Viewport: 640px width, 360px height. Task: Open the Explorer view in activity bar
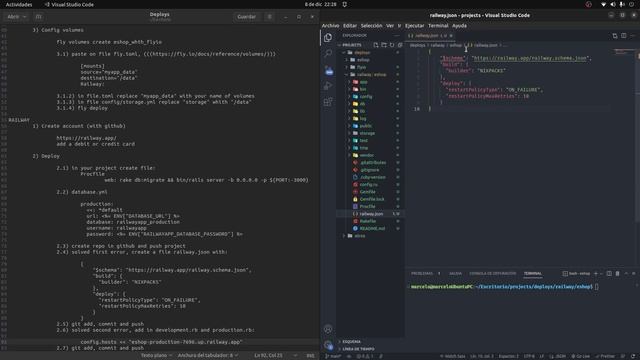(328, 38)
